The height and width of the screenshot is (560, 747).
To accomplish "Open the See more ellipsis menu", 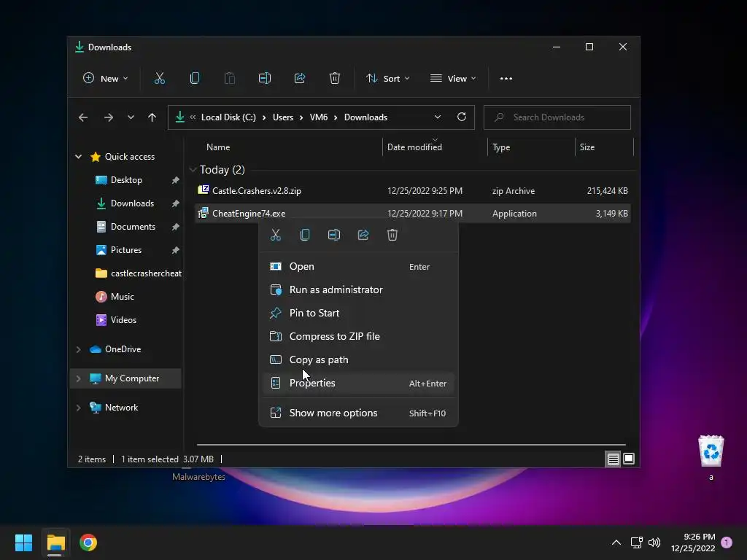I will click(x=506, y=79).
